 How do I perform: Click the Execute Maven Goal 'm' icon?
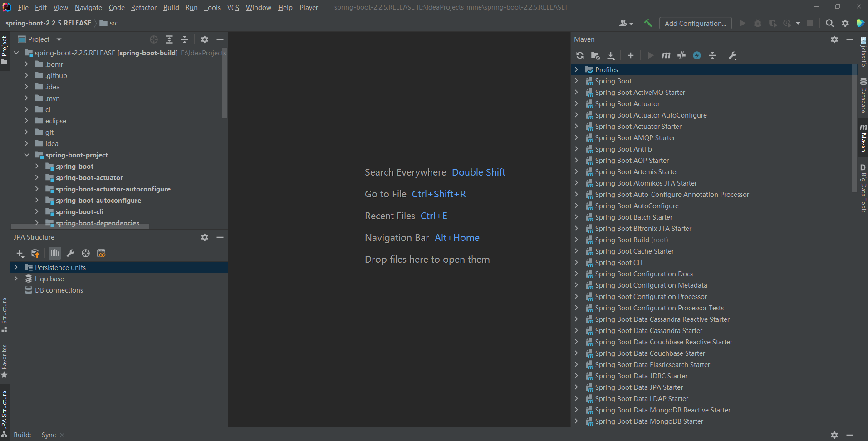(x=666, y=55)
